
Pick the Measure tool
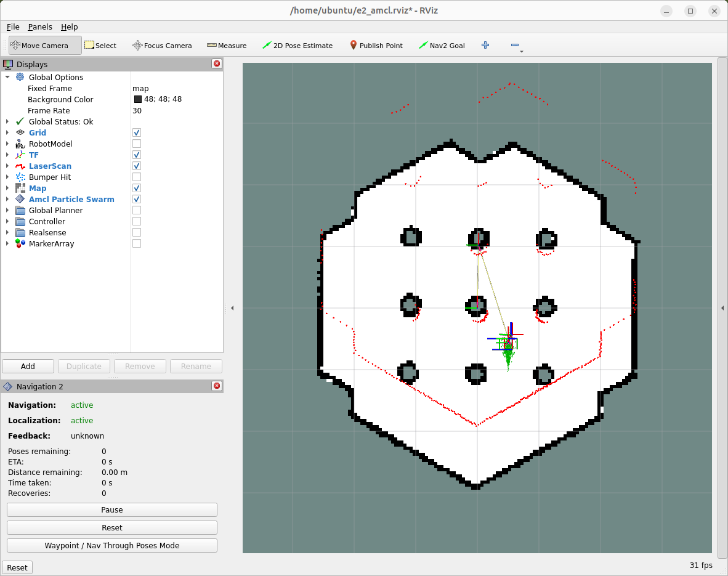click(227, 46)
